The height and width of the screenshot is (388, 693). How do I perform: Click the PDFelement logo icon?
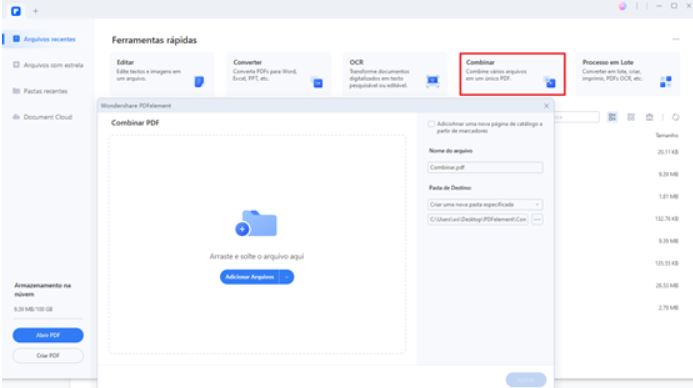click(16, 11)
